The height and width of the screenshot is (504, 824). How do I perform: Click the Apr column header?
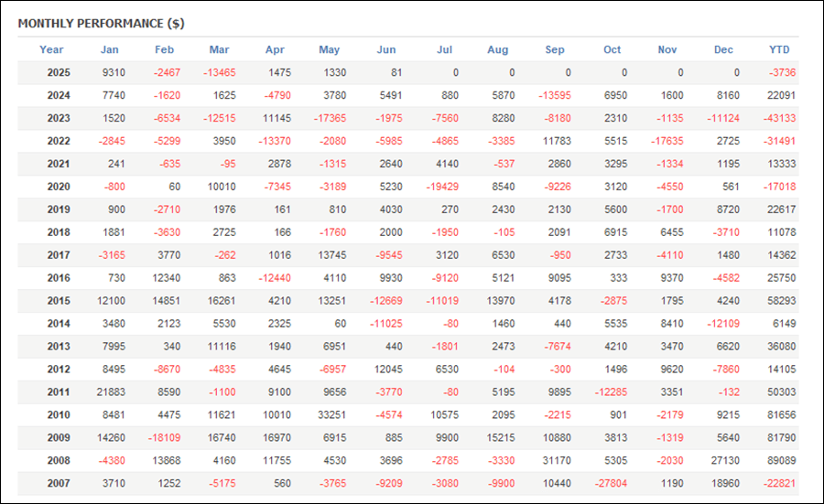(x=275, y=49)
